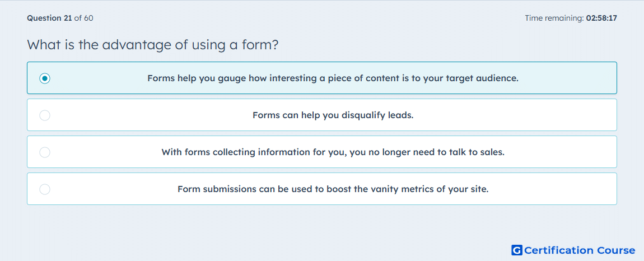Image resolution: width=644 pixels, height=261 pixels.
Task: Select radio button for talk to sales answer
Action: point(45,152)
